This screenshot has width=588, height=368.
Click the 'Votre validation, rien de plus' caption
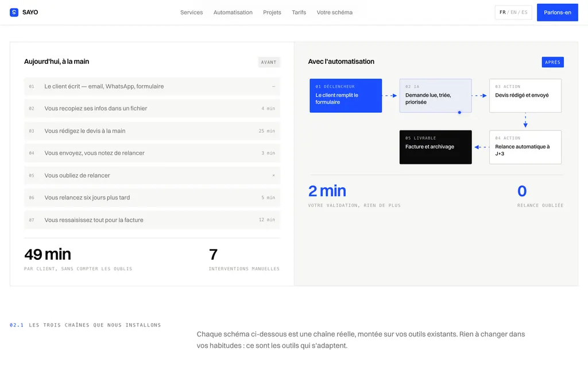[354, 205]
